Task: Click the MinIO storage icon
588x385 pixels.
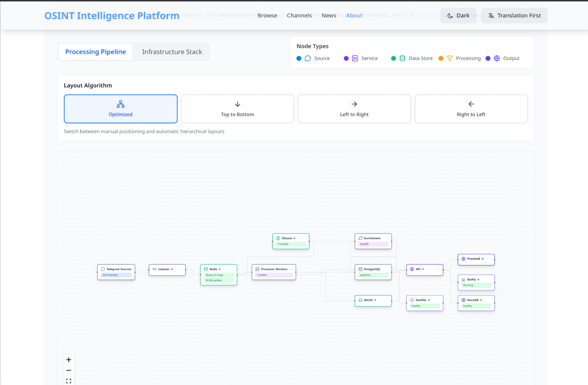Action: 360,300
